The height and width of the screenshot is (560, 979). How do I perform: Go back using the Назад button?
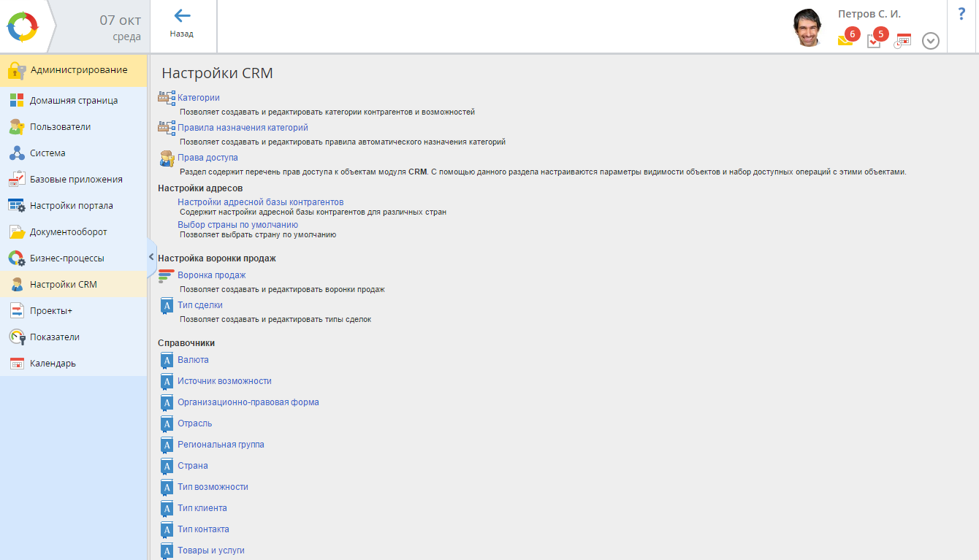tap(182, 24)
